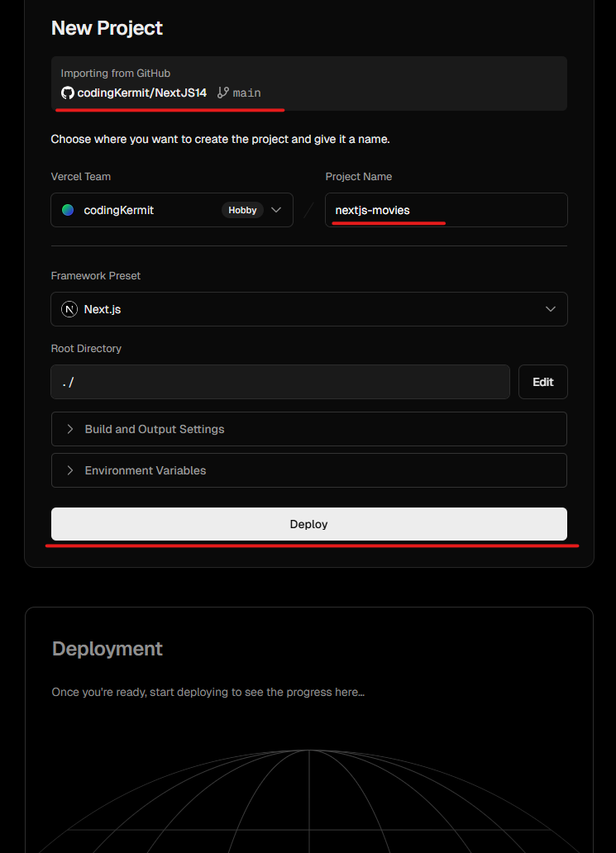Screen dimensions: 616x853
Task: Click the Project Name label
Action: coord(359,177)
